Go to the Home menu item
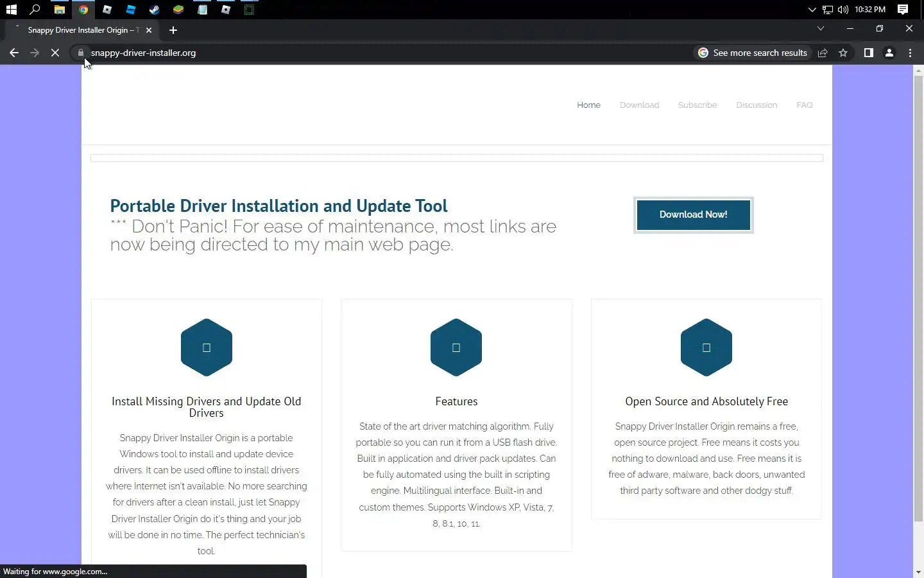 pyautogui.click(x=588, y=105)
